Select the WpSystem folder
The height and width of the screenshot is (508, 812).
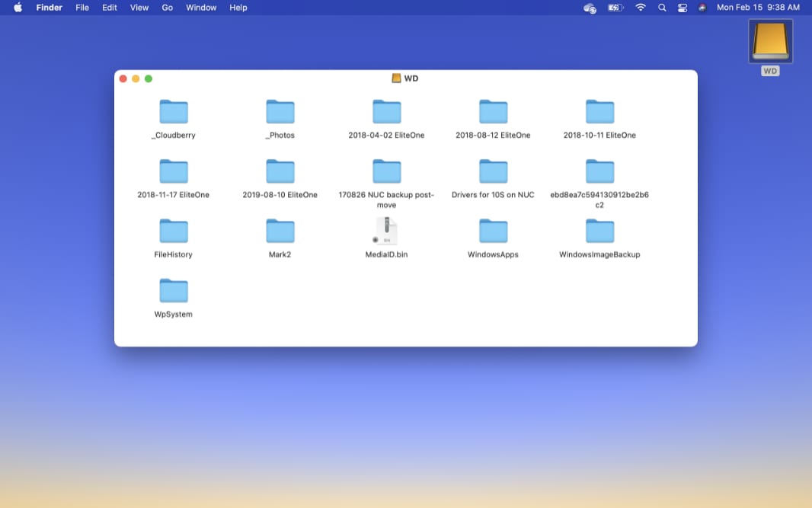pos(174,291)
